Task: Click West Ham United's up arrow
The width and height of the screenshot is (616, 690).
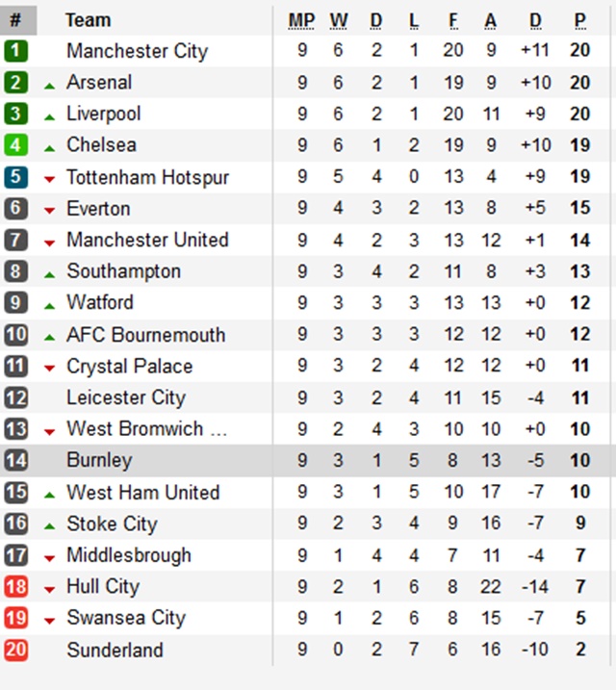Action: (49, 496)
